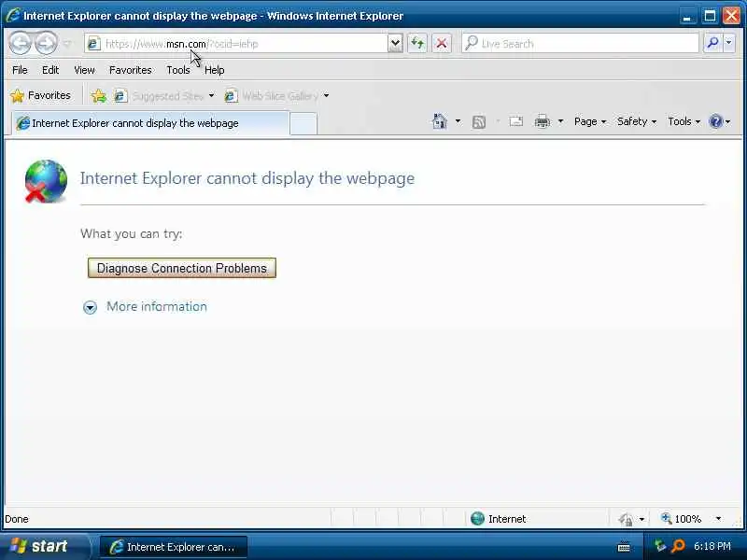This screenshot has height=560, width=747.
Task: Open the Help menu
Action: pos(215,70)
